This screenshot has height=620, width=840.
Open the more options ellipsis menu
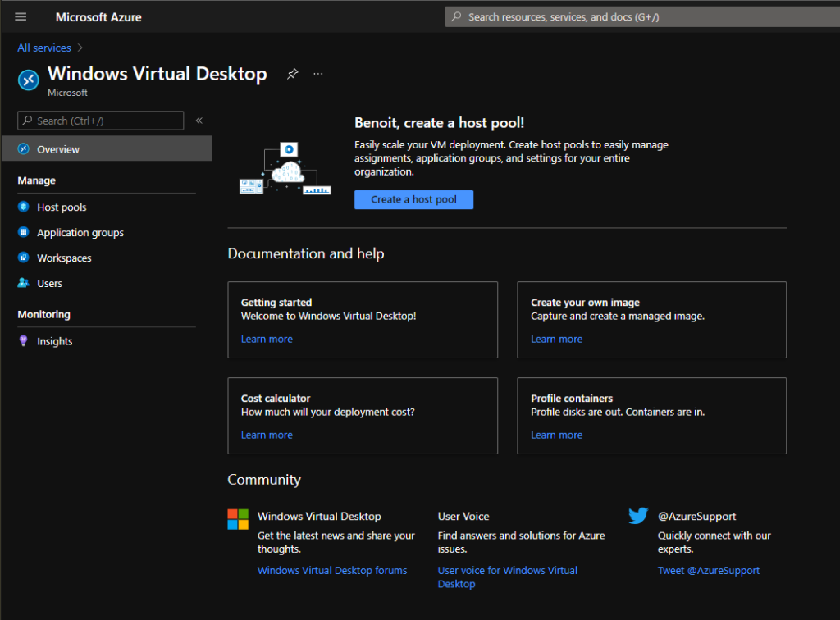(x=318, y=74)
